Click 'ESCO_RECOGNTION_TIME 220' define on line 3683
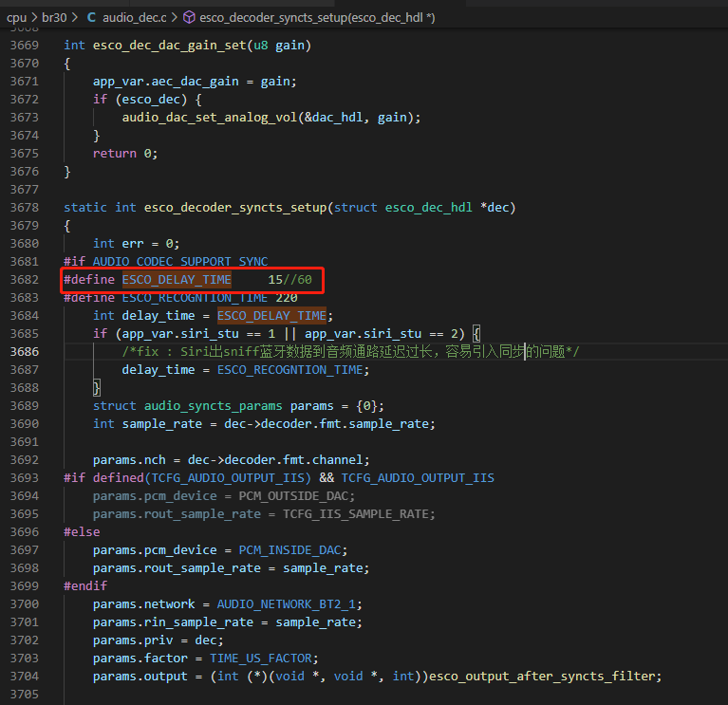The image size is (728, 705). [x=210, y=298]
